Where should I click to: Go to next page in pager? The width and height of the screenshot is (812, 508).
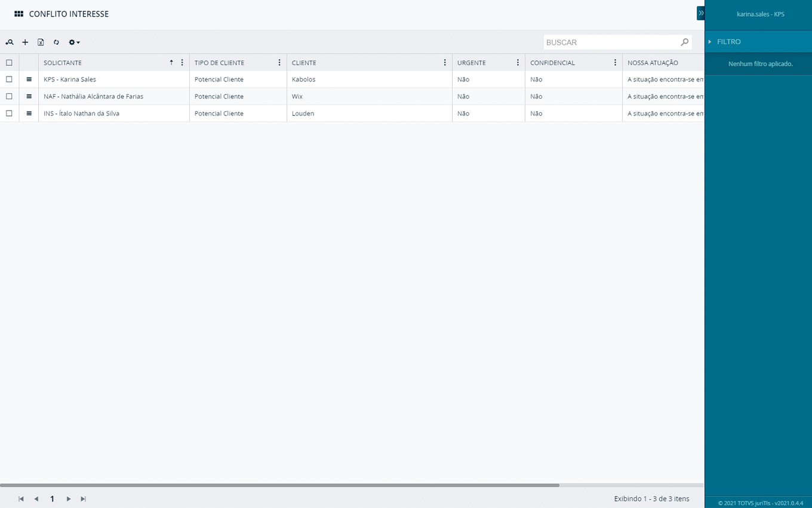69,499
